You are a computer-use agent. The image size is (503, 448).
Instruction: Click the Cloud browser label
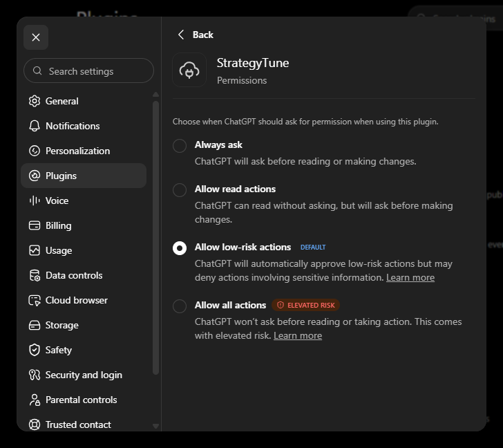[x=77, y=300]
